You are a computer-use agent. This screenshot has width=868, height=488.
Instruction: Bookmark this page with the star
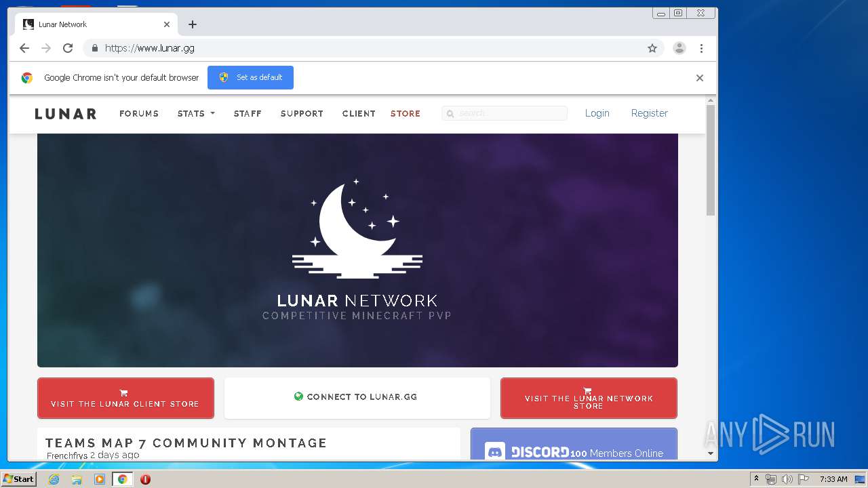click(x=652, y=48)
